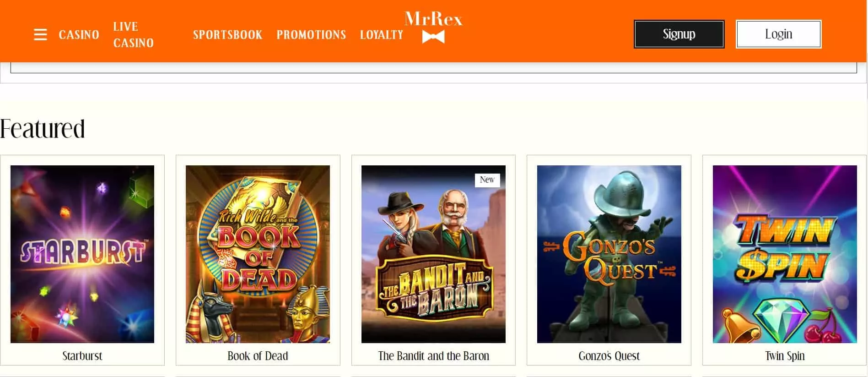Click the Gonzo's Quest title text
Image resolution: width=868 pixels, height=377 pixels.
coord(609,356)
